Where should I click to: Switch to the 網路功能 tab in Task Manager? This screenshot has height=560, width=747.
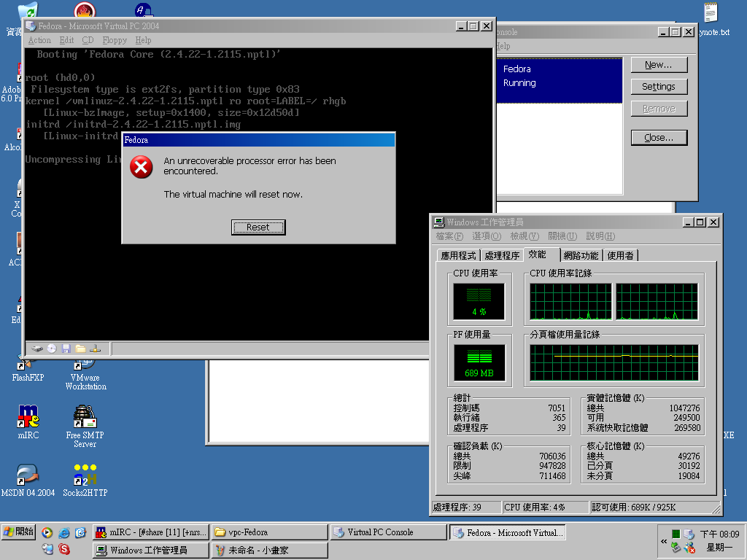[581, 256]
